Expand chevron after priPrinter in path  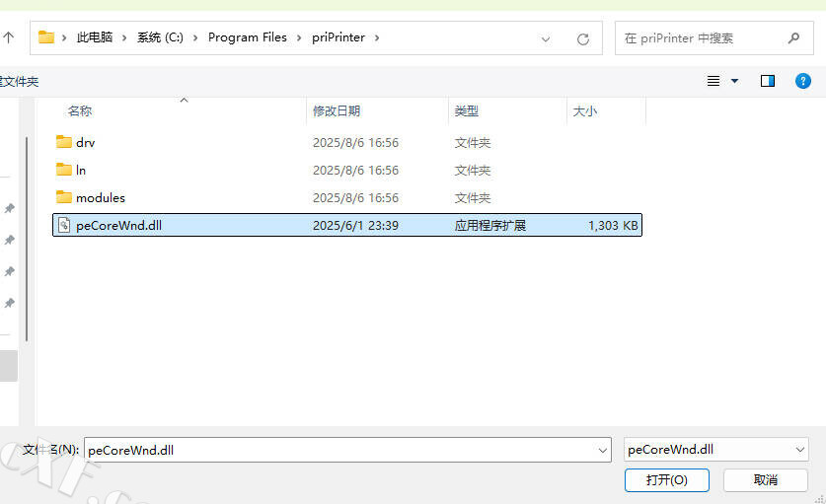[x=377, y=37]
